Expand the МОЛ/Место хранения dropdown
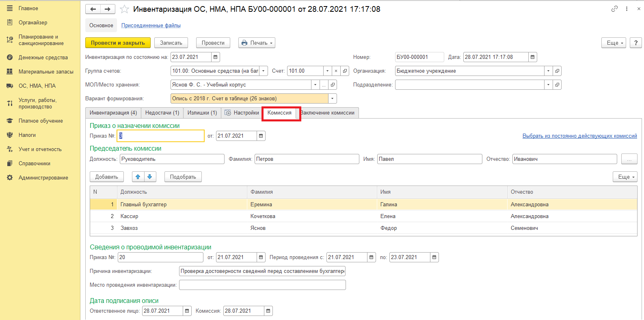The image size is (644, 320). [x=315, y=85]
